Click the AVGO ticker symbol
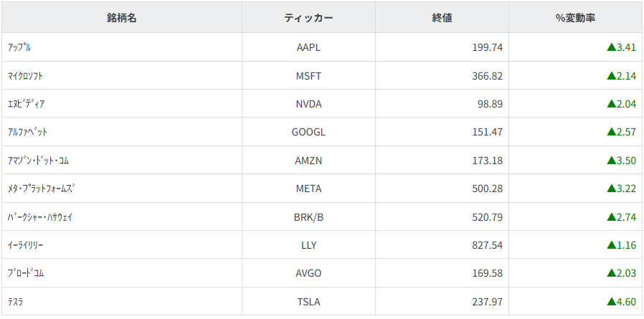This screenshot has width=644, height=319. pyautogui.click(x=309, y=273)
